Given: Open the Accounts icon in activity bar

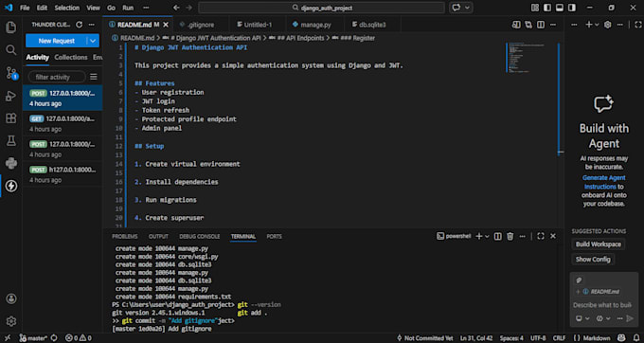Looking at the screenshot, I should pos(11,298).
